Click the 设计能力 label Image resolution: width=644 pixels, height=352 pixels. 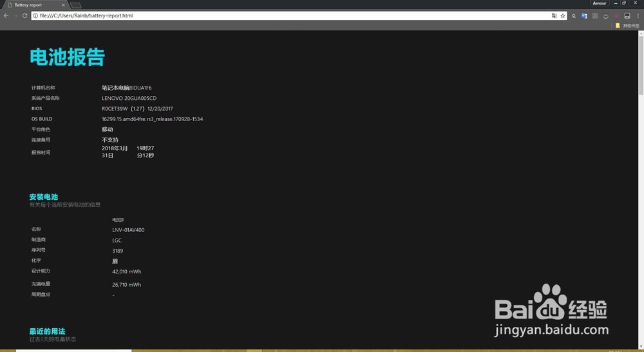(41, 271)
